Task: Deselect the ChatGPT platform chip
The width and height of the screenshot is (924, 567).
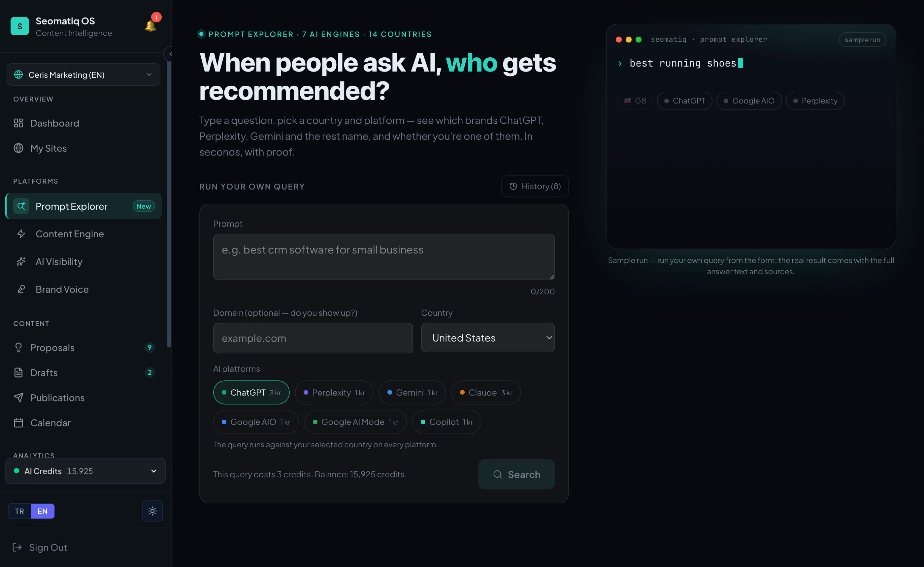Action: point(251,393)
